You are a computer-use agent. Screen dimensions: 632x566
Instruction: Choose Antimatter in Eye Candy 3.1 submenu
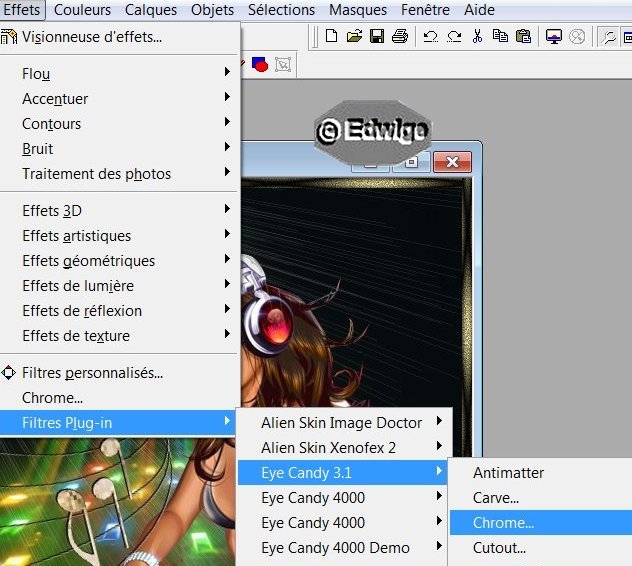pos(541,473)
